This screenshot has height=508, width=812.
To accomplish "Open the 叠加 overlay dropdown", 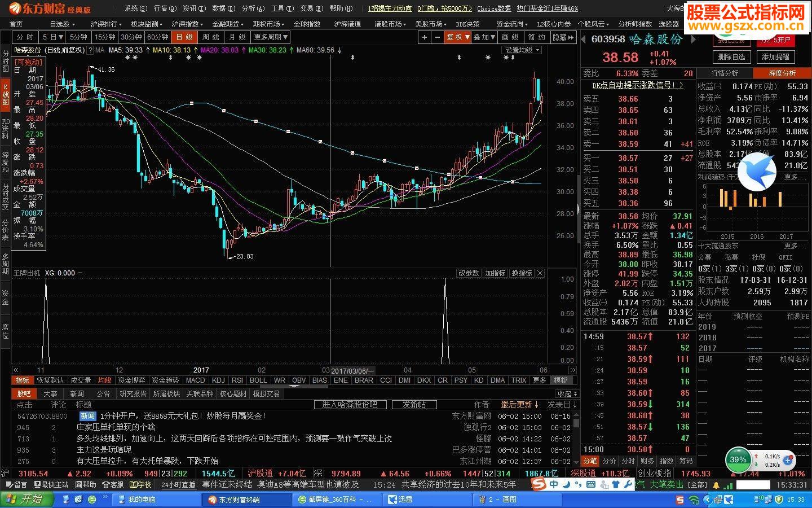I will (x=484, y=37).
